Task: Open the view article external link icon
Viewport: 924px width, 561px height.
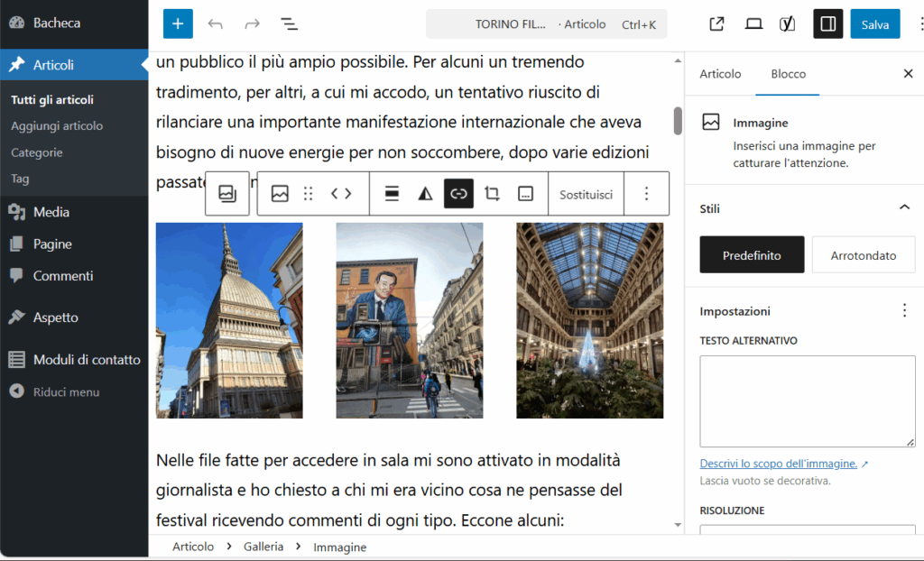Action: (716, 24)
